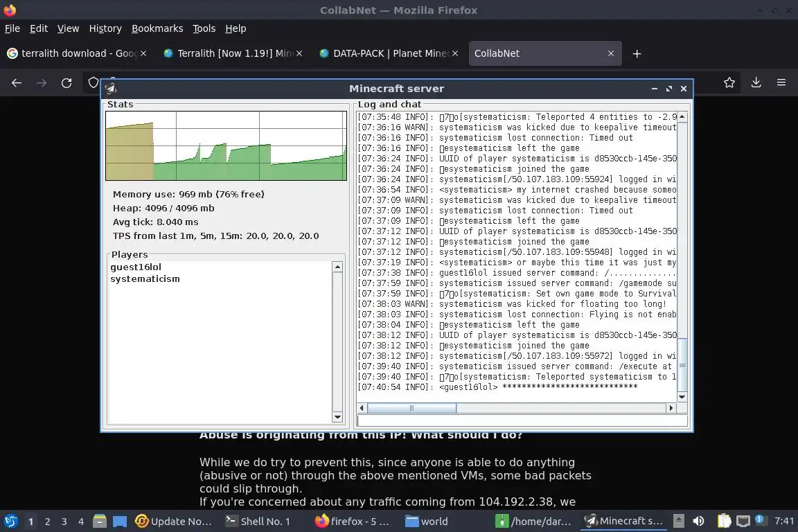
Task: Click the 'Avg tick: 8.040 ms' text
Action: [155, 222]
